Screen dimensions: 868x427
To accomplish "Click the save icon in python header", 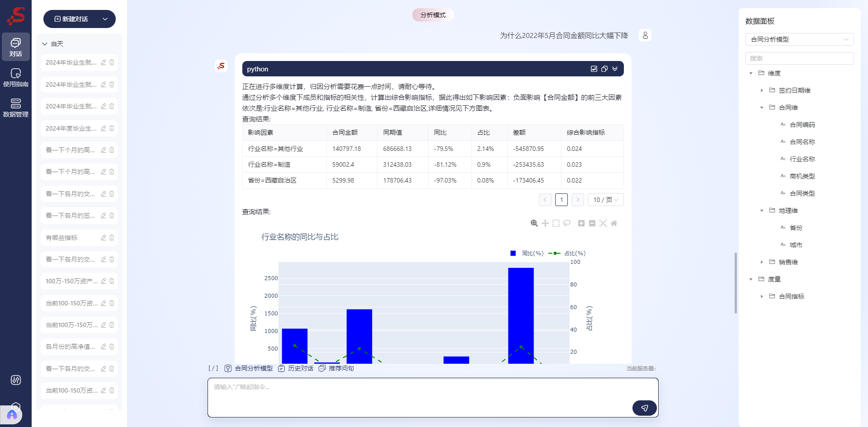I will tap(594, 69).
